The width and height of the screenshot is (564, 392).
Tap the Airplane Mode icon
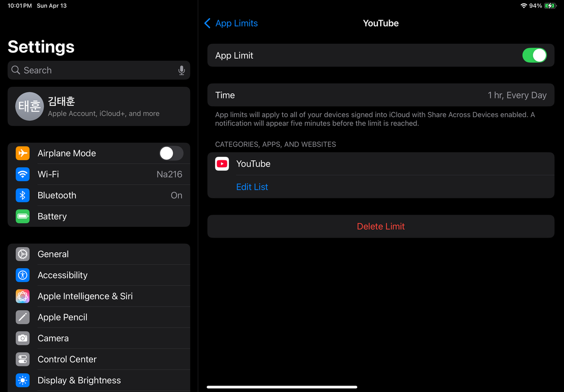click(x=23, y=153)
